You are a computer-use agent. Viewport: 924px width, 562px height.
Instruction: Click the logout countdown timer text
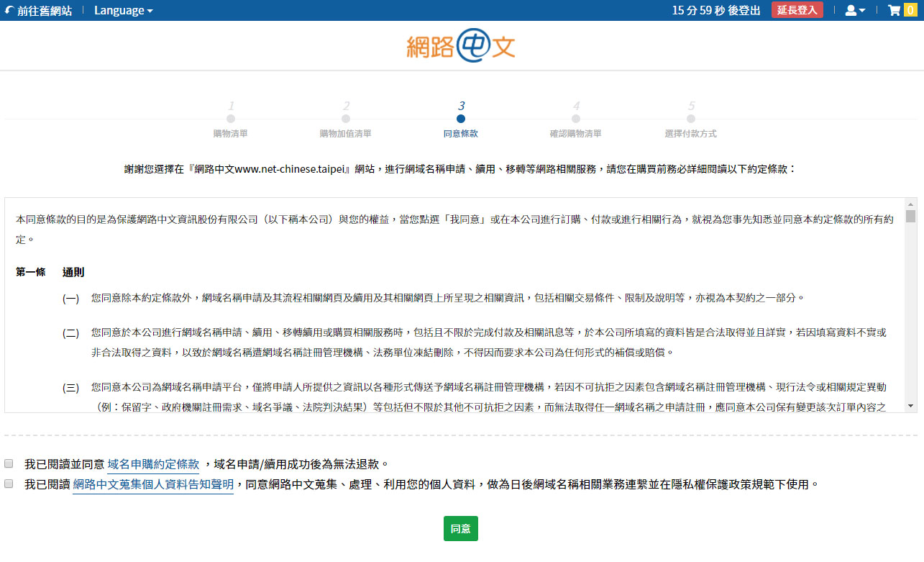click(x=716, y=10)
